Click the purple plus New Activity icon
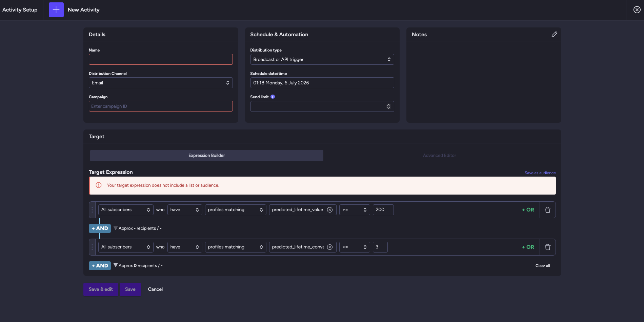 56,10
